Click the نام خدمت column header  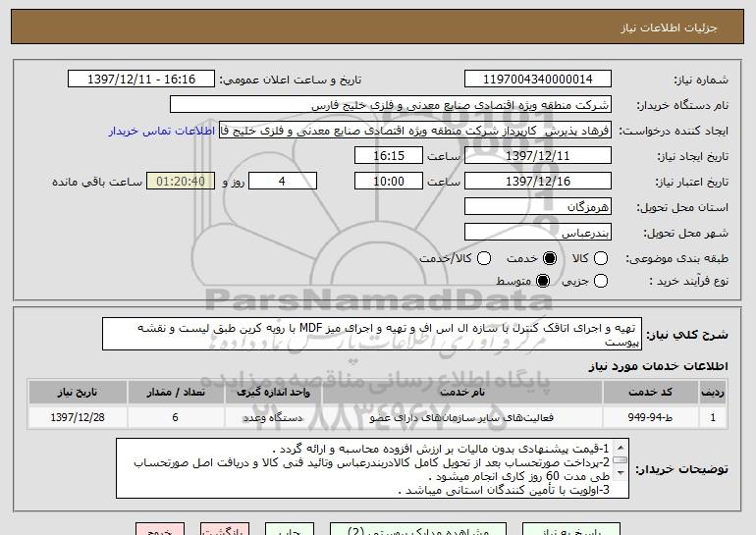(x=462, y=393)
